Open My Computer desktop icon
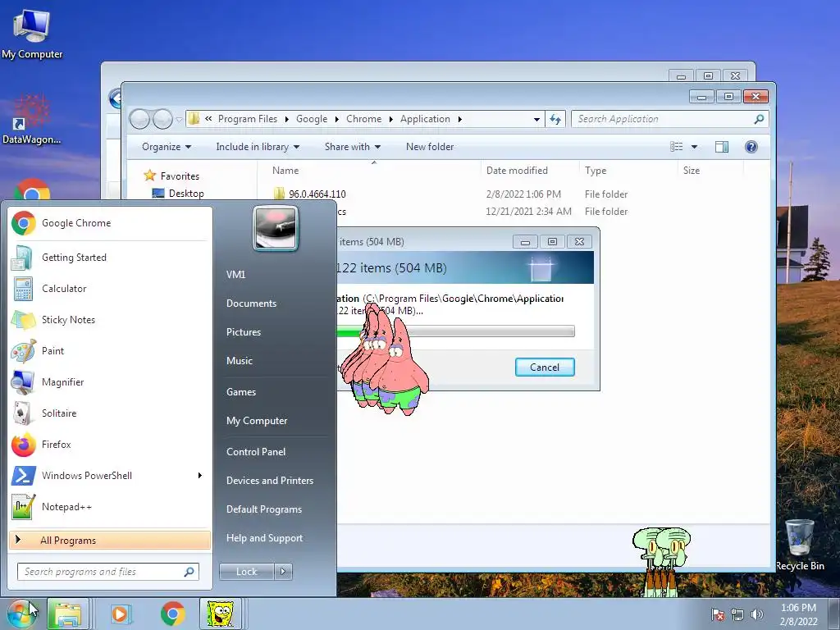840x630 pixels. (32, 34)
